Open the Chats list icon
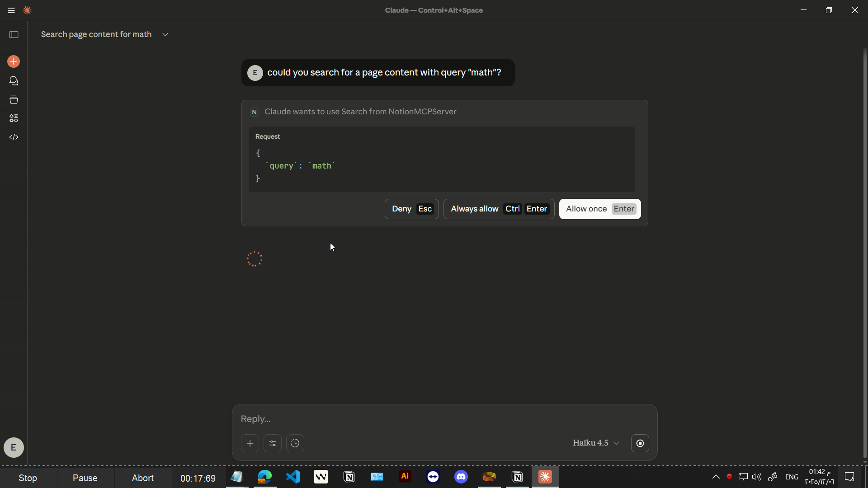The image size is (868, 488). tap(14, 81)
